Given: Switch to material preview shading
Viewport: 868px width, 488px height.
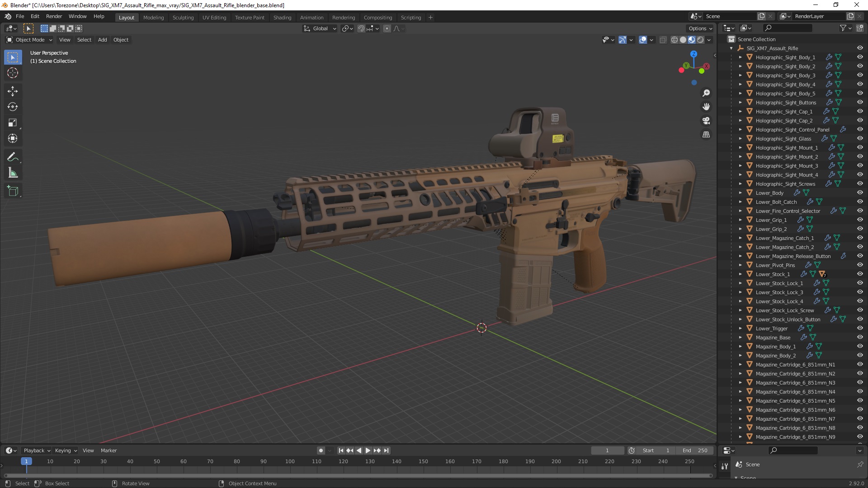Looking at the screenshot, I should point(692,40).
